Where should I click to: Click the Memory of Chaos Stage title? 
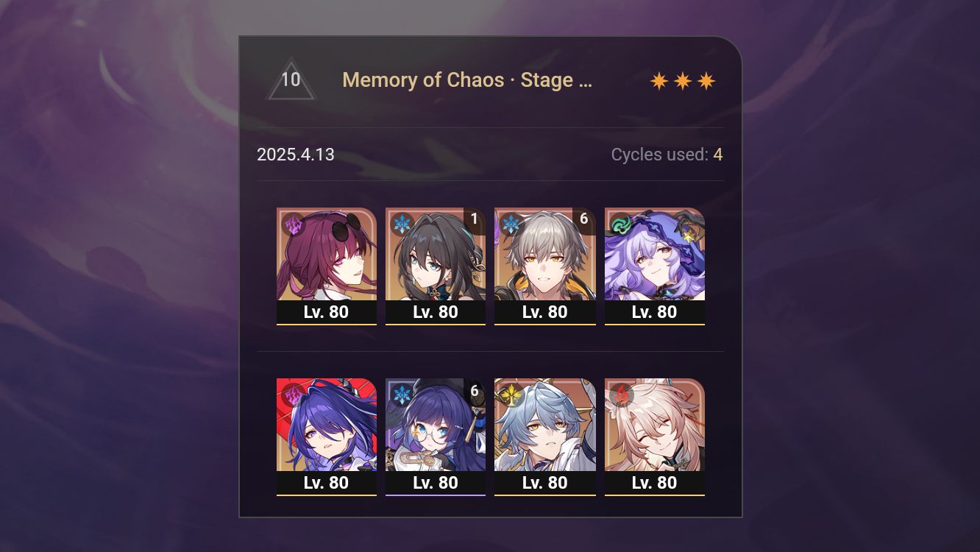(467, 79)
